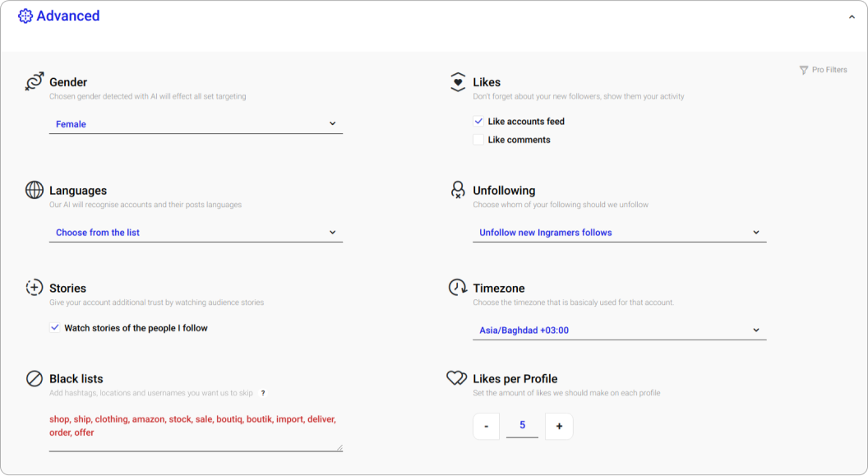868x476 pixels.
Task: Click the Unfollowing person icon
Action: pos(458,190)
